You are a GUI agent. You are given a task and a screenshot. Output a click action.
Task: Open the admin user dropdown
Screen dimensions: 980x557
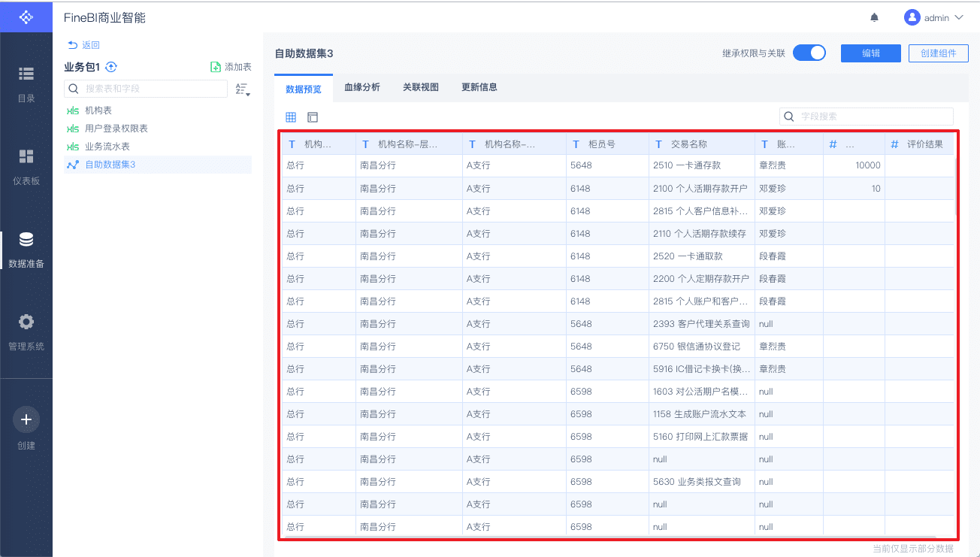coord(934,17)
